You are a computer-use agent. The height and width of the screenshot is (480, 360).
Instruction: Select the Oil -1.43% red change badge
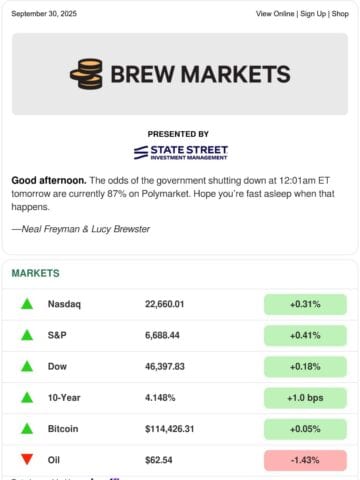click(x=305, y=460)
